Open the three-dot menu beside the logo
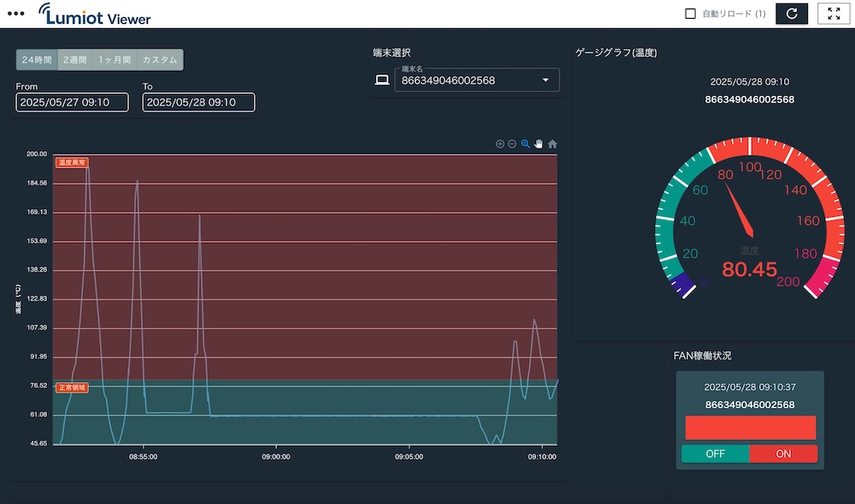This screenshot has height=504, width=855. (x=15, y=14)
